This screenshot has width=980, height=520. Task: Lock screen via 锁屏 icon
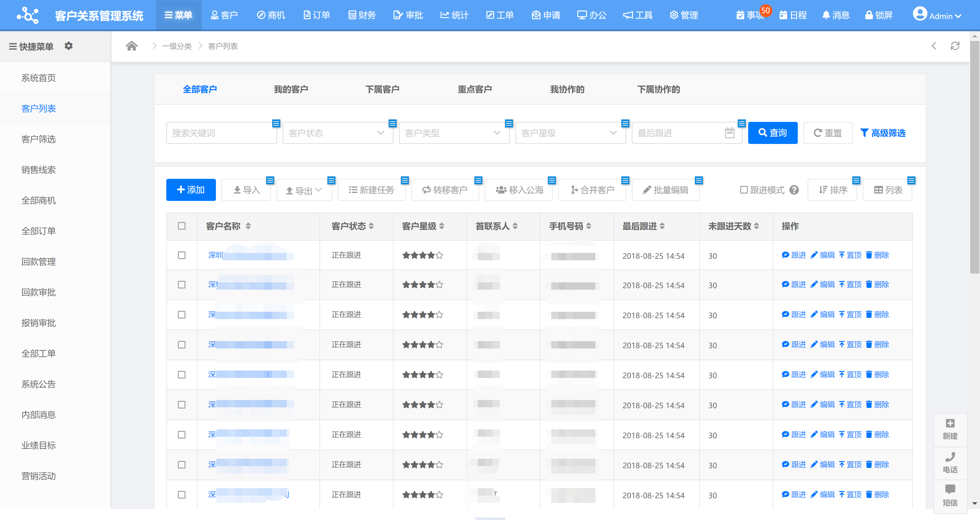879,15
